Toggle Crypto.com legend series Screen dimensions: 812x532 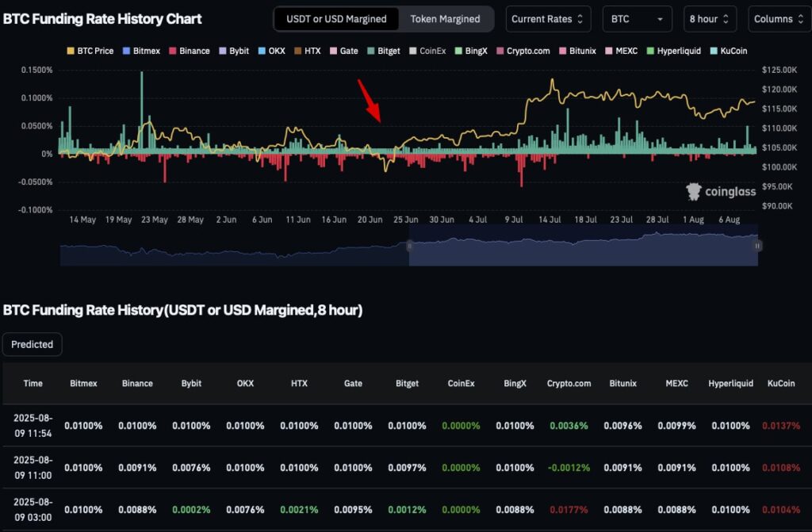(x=523, y=51)
